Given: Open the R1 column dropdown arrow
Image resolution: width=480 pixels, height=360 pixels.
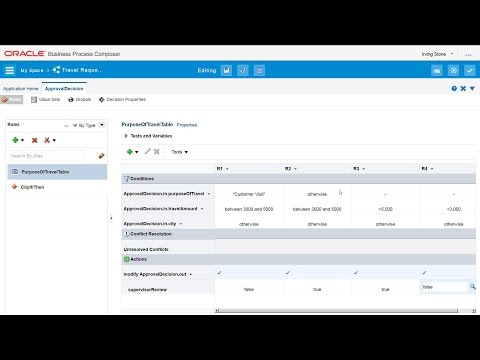Looking at the screenshot, I should pyautogui.click(x=227, y=169).
